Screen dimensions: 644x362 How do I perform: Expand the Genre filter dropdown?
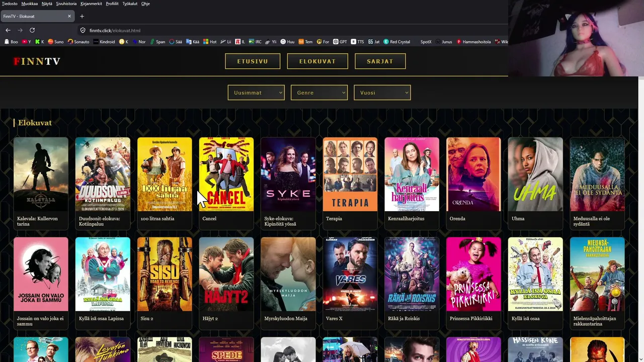point(319,93)
